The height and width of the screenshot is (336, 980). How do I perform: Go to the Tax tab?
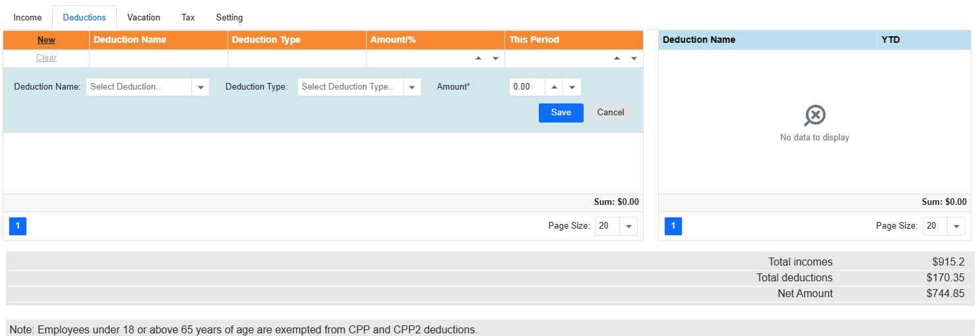[x=188, y=18]
